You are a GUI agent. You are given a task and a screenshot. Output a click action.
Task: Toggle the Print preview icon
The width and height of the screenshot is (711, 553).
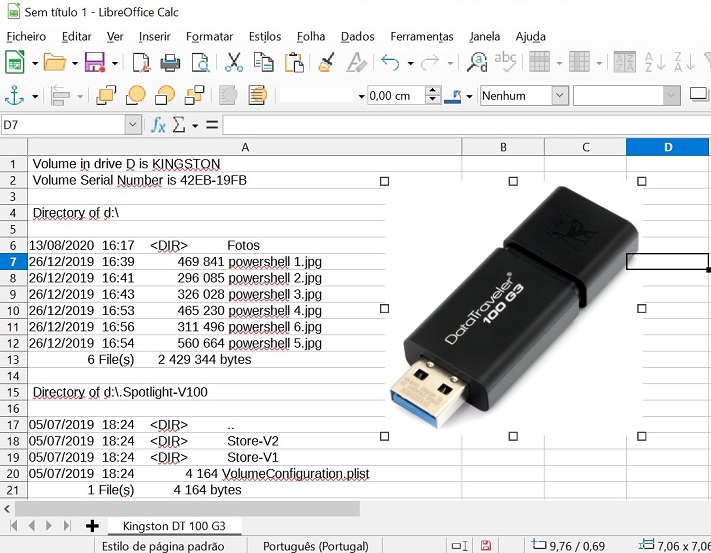(200, 63)
